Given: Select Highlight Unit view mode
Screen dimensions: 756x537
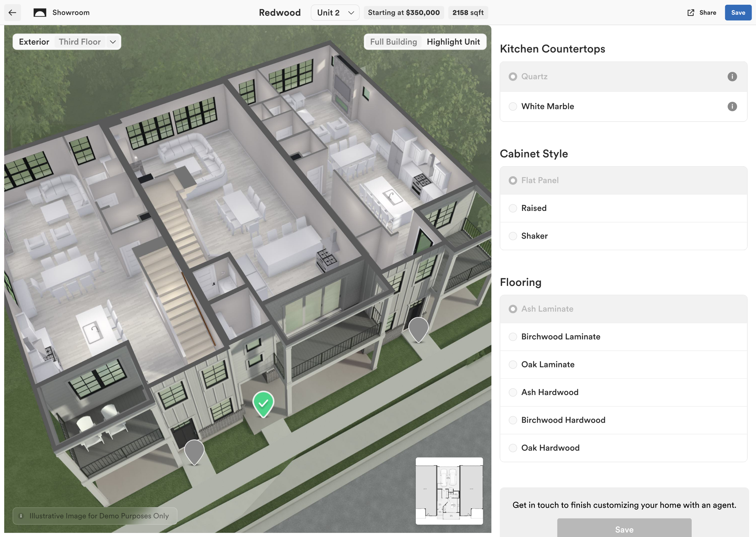Looking at the screenshot, I should click(x=453, y=42).
